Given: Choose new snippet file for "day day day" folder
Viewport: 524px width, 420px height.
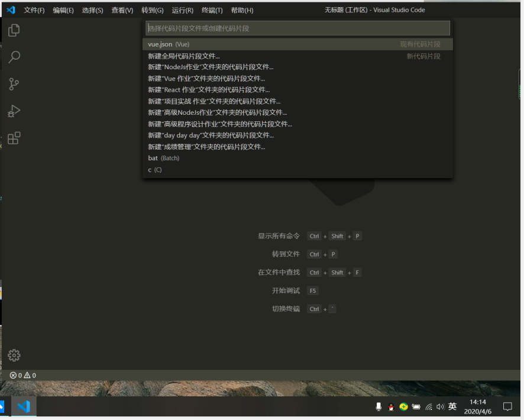Looking at the screenshot, I should point(297,135).
